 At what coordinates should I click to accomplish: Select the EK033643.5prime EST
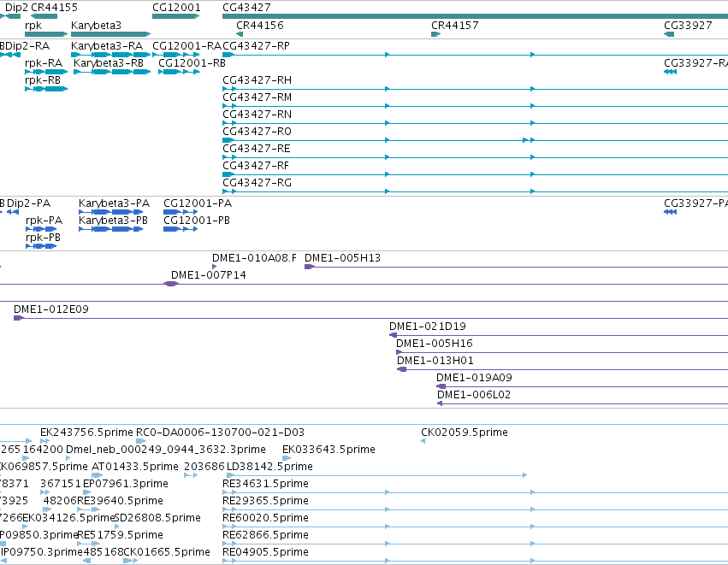click(328, 450)
